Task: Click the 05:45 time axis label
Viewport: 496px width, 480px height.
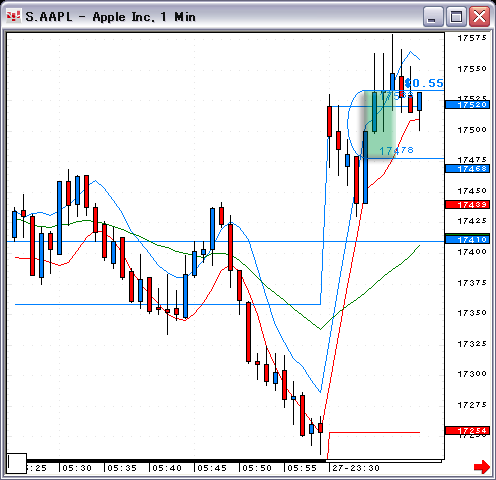Action: point(212,468)
